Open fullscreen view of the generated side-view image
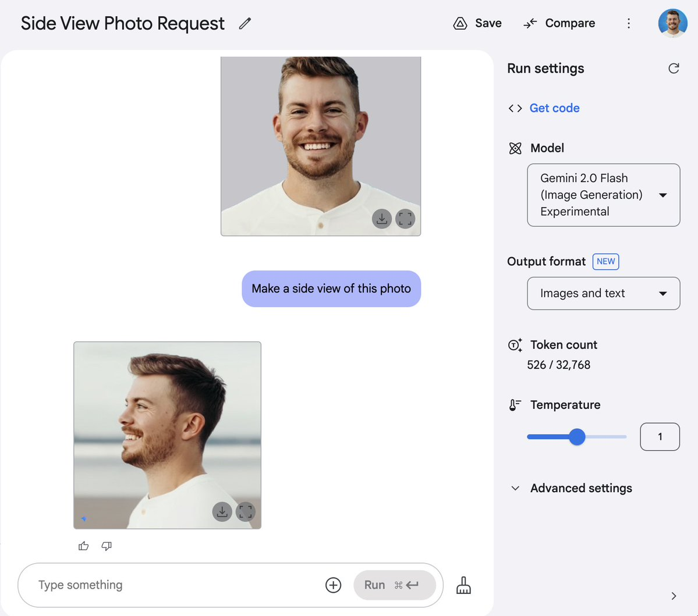The width and height of the screenshot is (698, 616). point(246,512)
